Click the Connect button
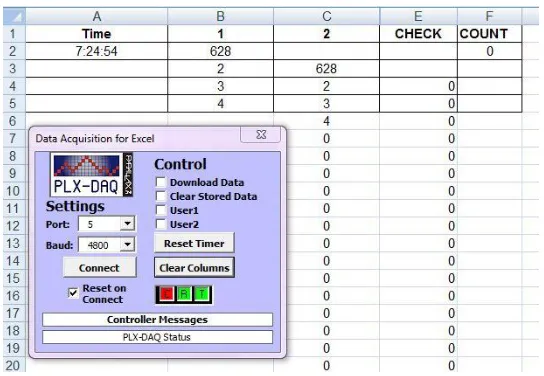544x376 pixels. [100, 267]
